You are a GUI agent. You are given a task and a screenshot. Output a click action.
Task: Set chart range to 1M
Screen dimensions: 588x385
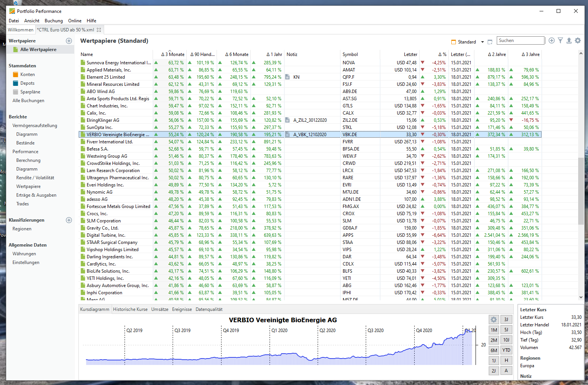point(494,330)
